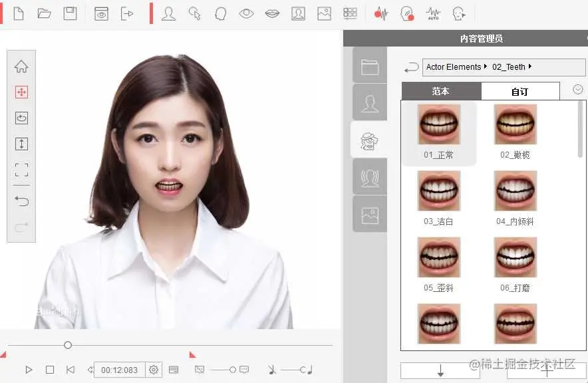This screenshot has width=588, height=383.
Task: Open the preview window eye icon
Action: (x=101, y=14)
